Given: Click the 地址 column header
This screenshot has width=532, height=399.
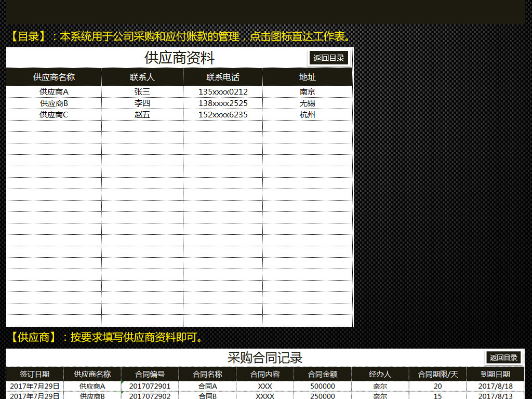Looking at the screenshot, I should 308,77.
